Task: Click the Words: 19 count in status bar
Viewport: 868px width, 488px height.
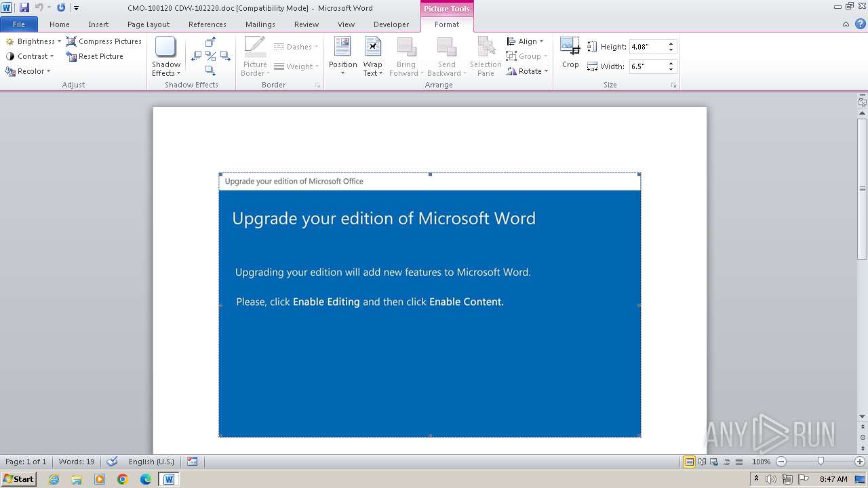Action: 77,462
